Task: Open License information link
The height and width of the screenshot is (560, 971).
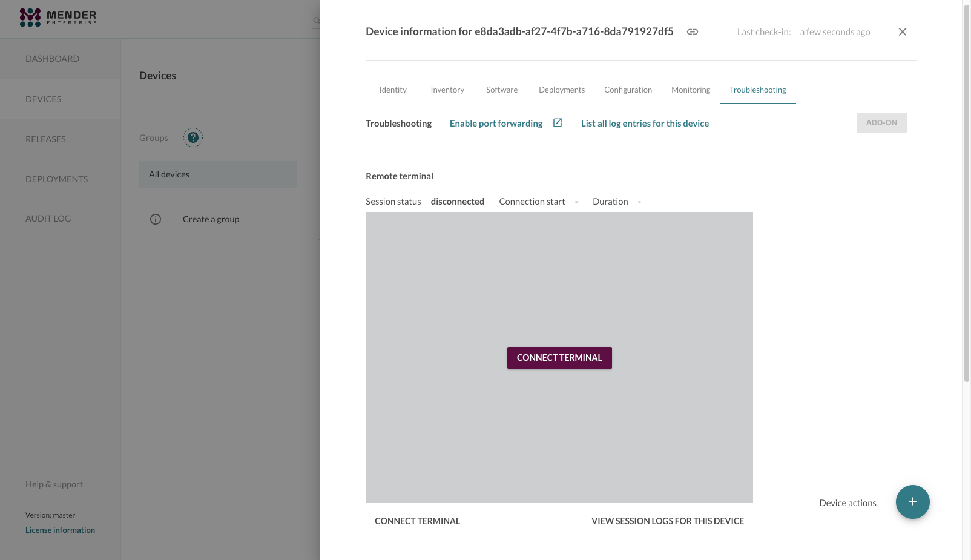Action: (x=60, y=530)
